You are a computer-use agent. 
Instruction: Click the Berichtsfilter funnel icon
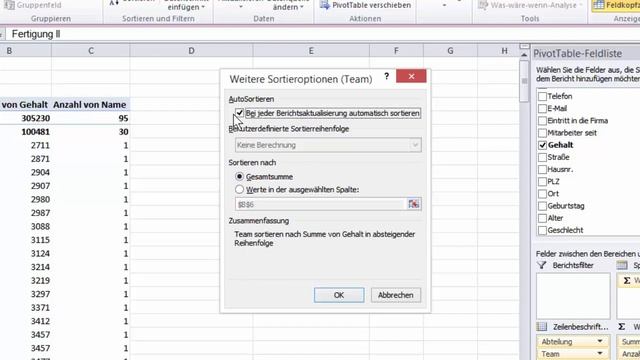point(542,265)
